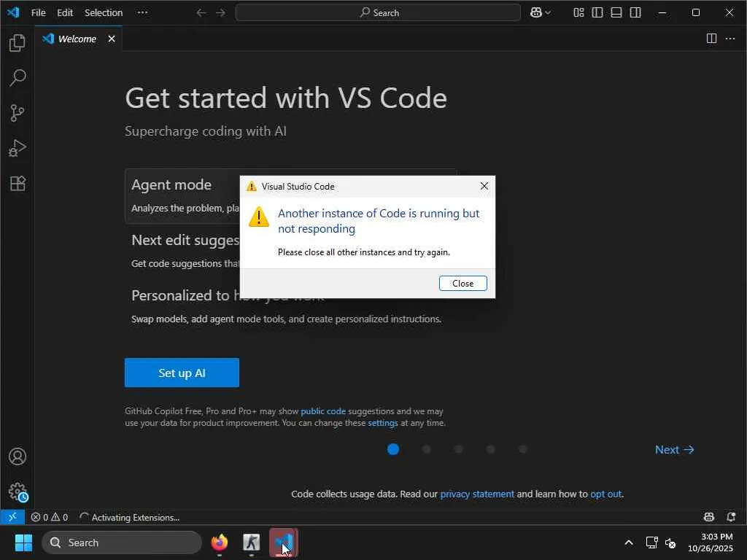Screen dimensions: 747x560
Task: Toggle the bottom panel visibility
Action: tap(616, 13)
